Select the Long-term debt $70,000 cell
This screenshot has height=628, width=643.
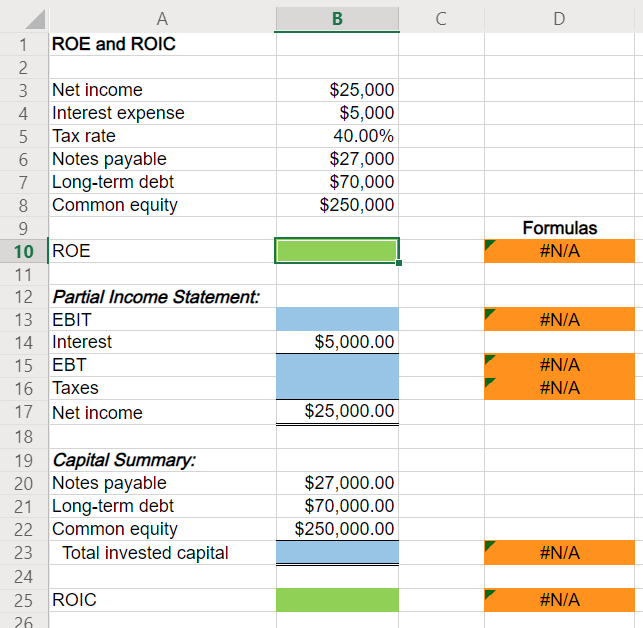pyautogui.click(x=337, y=182)
